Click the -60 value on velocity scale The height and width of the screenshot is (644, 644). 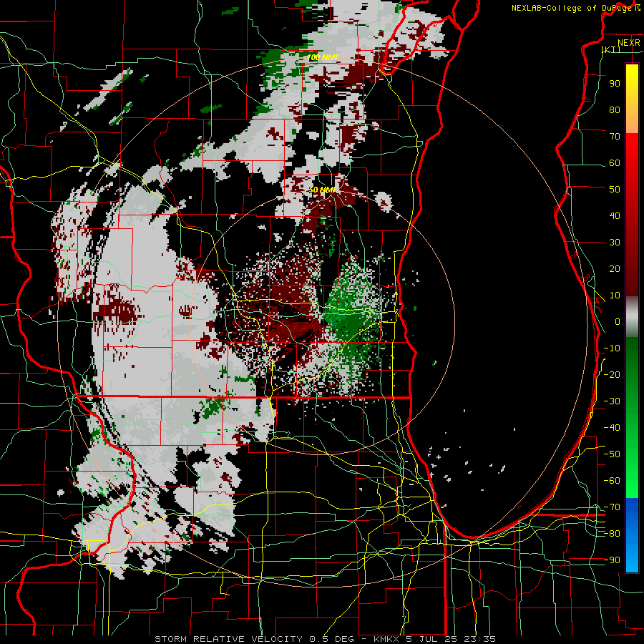coord(612,481)
